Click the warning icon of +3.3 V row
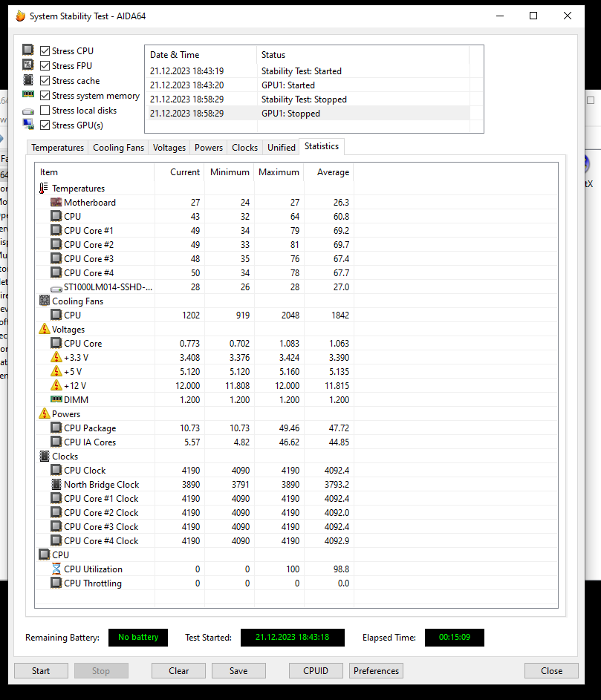Screen dimensions: 601x700 (56, 357)
